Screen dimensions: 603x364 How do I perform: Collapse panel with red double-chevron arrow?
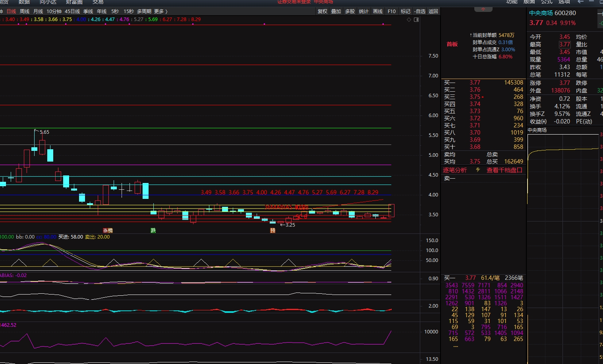pos(483,9)
